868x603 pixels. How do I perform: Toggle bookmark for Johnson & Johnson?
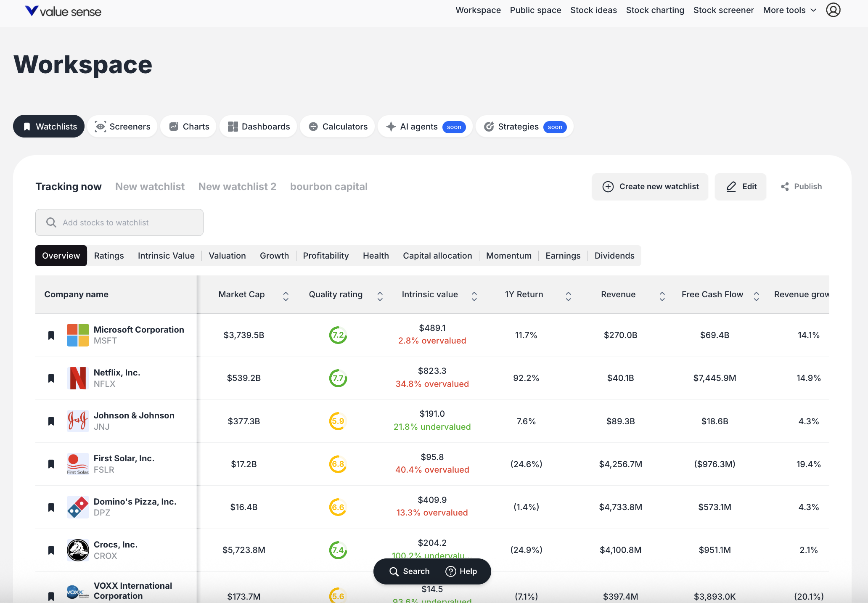pyautogui.click(x=51, y=421)
